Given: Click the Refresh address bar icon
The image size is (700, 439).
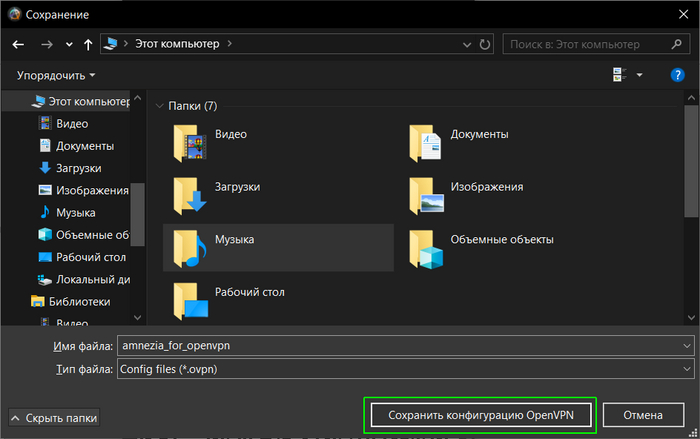Looking at the screenshot, I should 485,45.
